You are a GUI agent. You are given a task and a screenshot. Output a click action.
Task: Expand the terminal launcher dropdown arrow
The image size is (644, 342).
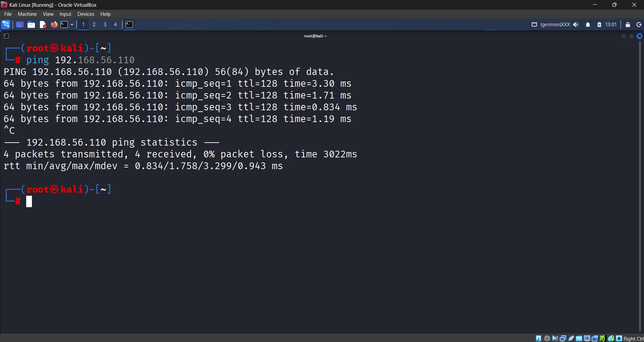point(72,25)
